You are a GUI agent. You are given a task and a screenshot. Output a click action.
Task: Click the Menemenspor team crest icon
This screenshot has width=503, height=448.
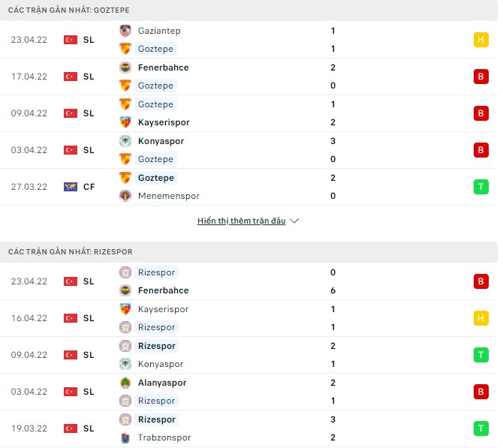(x=125, y=196)
